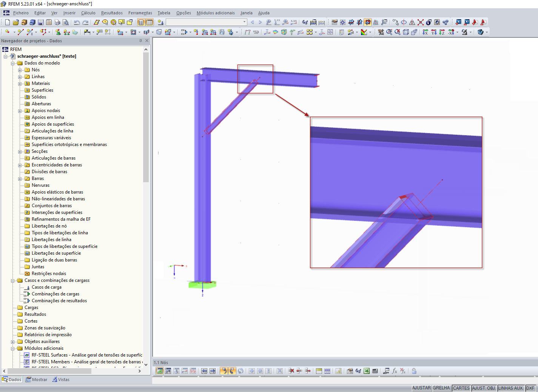
Task: Close the project navigator panel
Action: [x=147, y=41]
